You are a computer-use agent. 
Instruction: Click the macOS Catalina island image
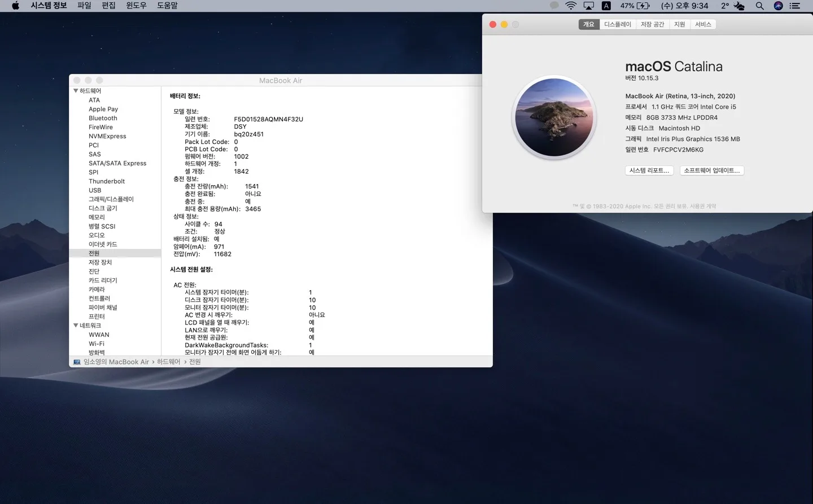click(x=554, y=117)
